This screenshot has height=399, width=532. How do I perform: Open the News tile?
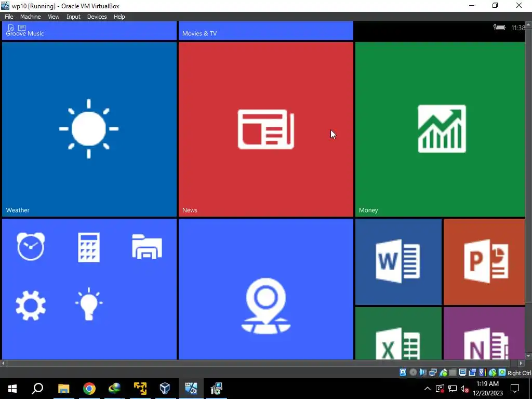click(265, 129)
